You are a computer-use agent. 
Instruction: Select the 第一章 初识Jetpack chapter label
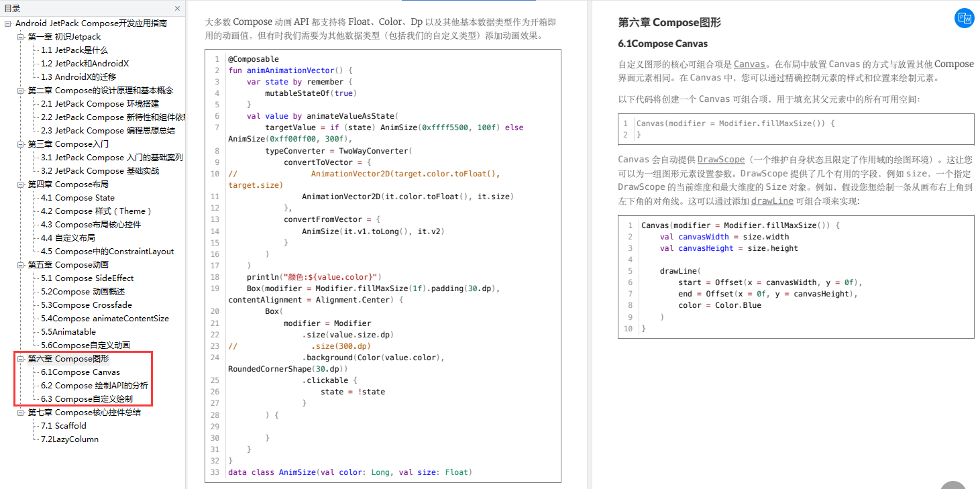coord(64,37)
